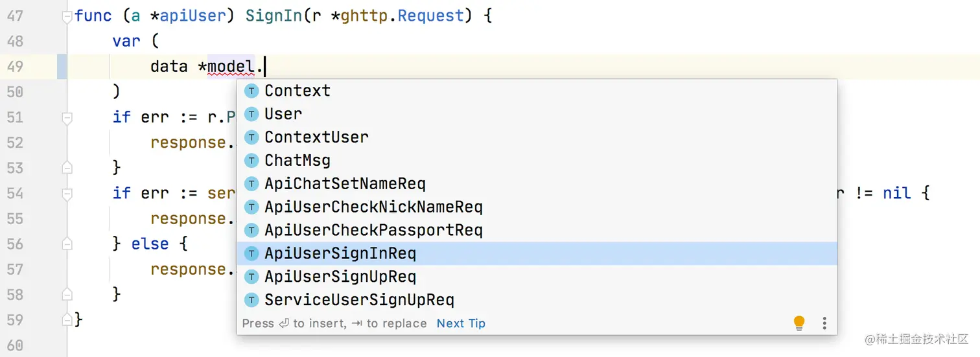Open the Next Tip link
The width and height of the screenshot is (980, 357).
point(461,323)
